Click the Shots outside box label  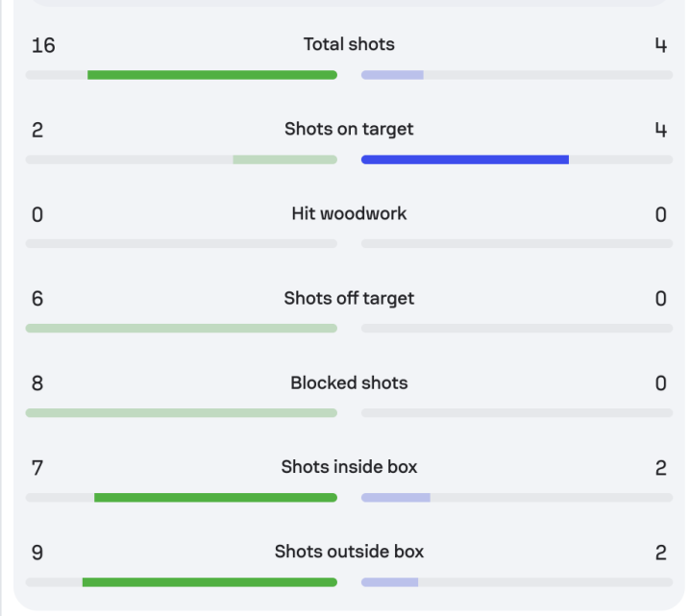349,552
